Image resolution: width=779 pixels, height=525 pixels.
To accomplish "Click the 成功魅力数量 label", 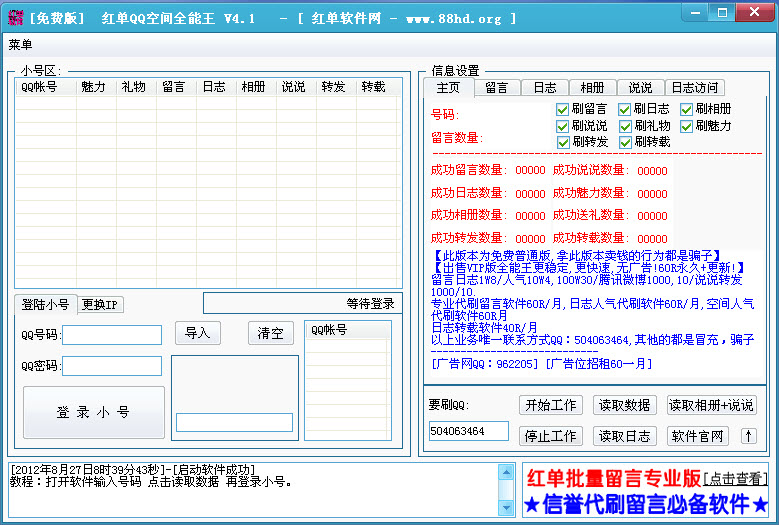I will pos(591,193).
